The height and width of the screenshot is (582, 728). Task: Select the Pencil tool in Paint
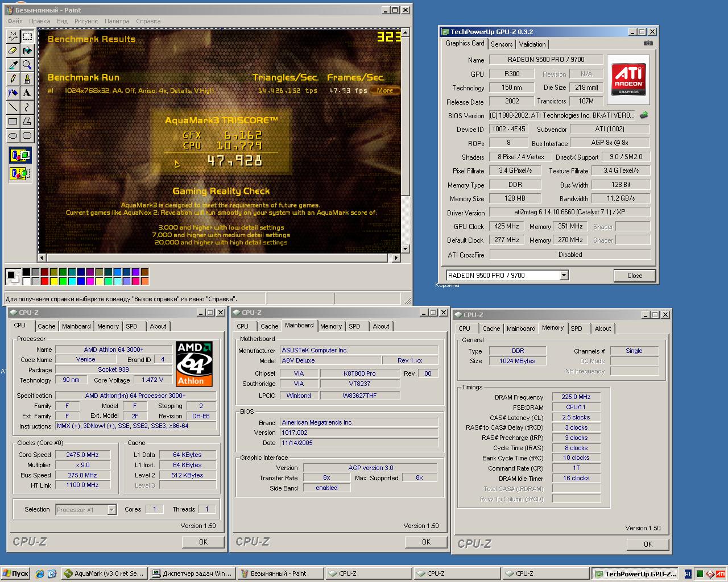[13, 79]
